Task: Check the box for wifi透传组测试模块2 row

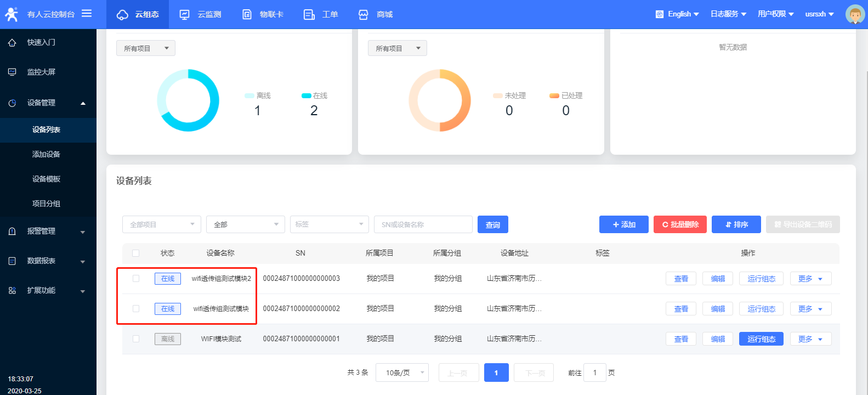Action: click(136, 279)
